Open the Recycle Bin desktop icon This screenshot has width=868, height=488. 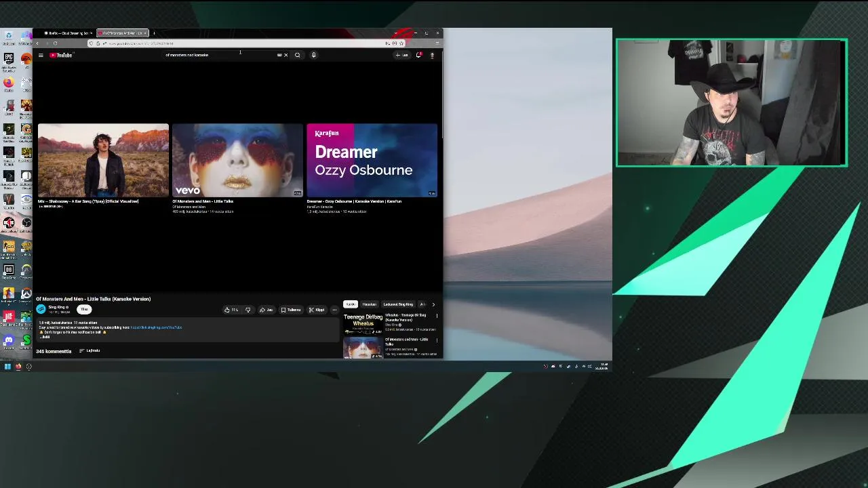click(9, 37)
